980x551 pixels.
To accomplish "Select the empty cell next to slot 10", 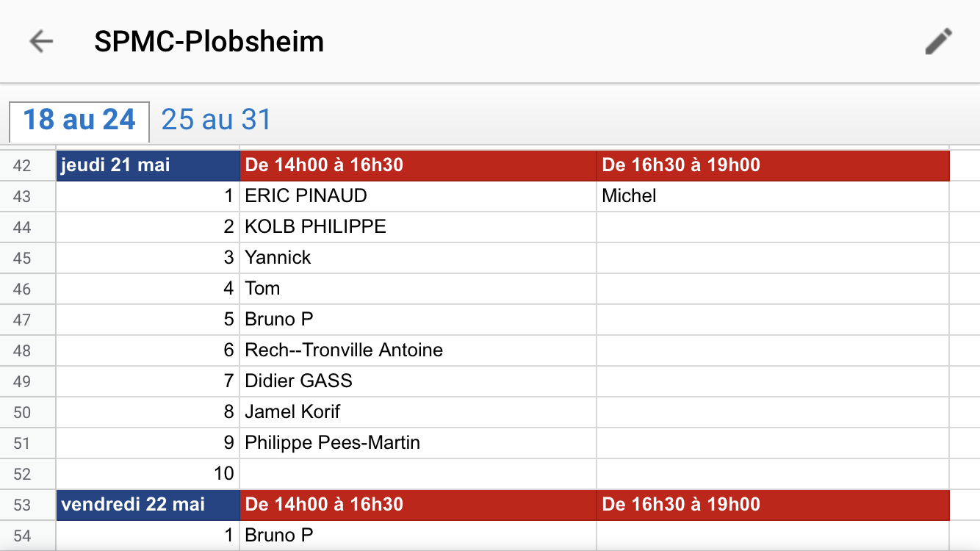I will 418,474.
